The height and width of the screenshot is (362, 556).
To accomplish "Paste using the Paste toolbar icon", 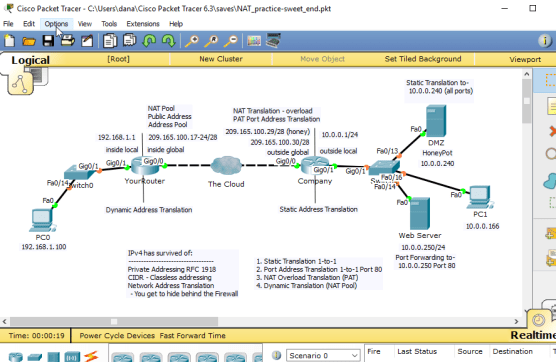I will pos(129,40).
